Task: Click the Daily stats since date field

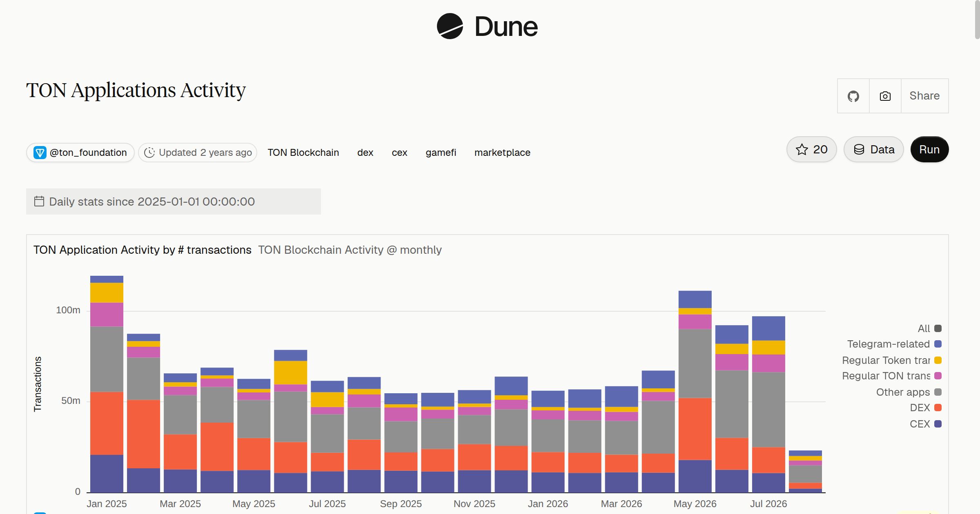Action: pos(174,202)
